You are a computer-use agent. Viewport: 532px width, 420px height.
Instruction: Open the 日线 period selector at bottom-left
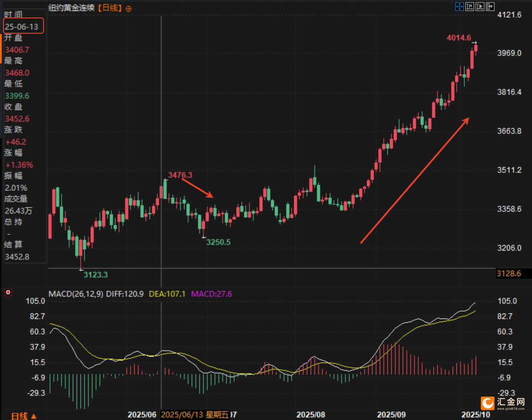[23, 416]
